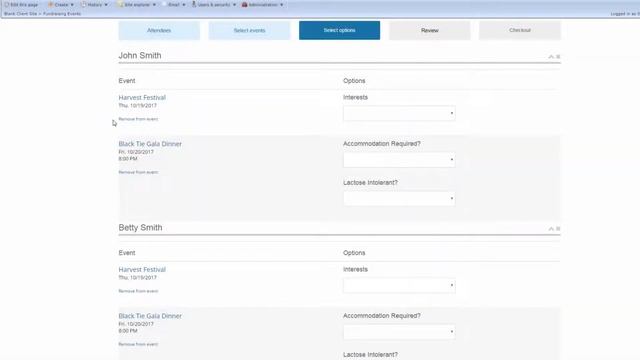Go to the Checkout step tab
This screenshot has width=640, height=360.
(520, 30)
